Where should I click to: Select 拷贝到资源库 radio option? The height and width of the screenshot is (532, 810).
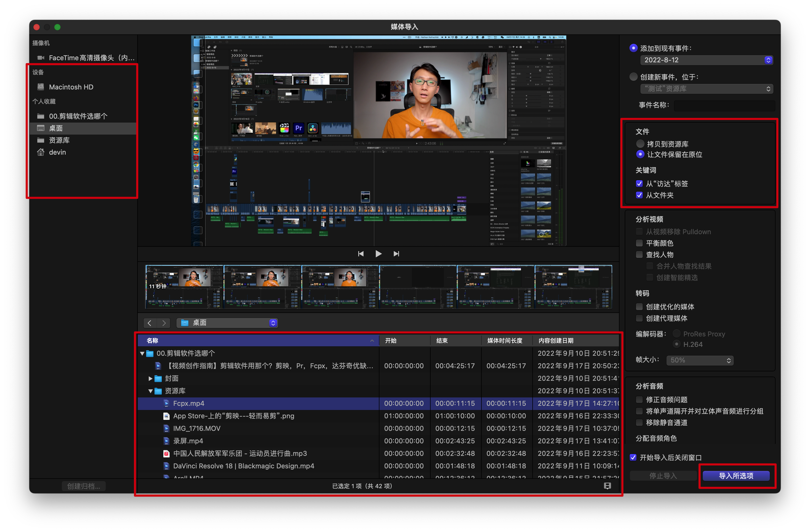coord(640,143)
